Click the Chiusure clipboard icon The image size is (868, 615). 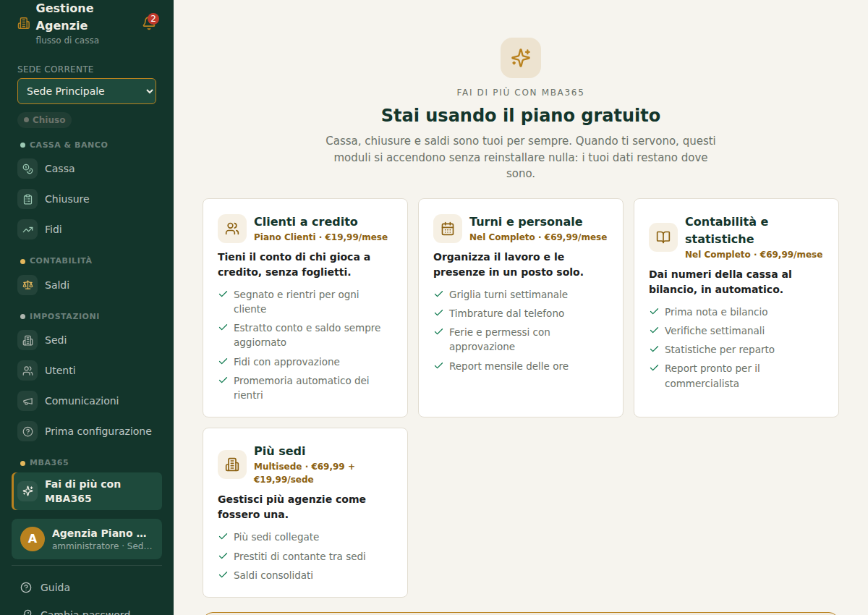(27, 199)
